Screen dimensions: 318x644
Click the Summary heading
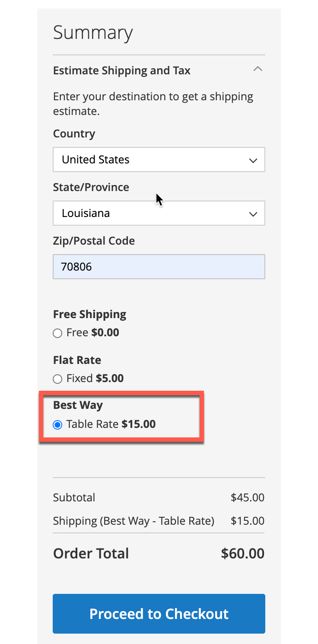coord(93,32)
